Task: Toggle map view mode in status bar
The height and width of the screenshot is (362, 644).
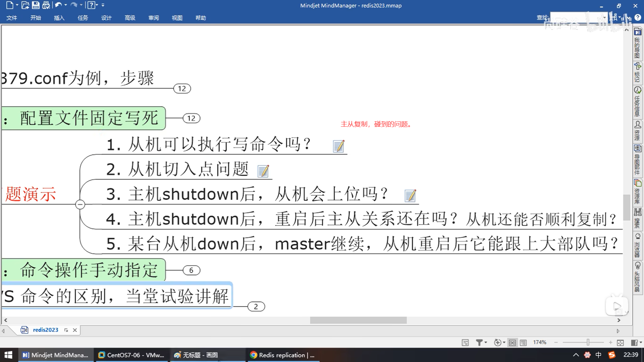Action: pos(512,343)
